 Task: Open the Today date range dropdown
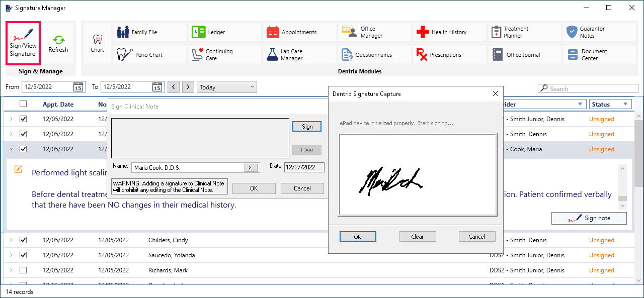[227, 87]
